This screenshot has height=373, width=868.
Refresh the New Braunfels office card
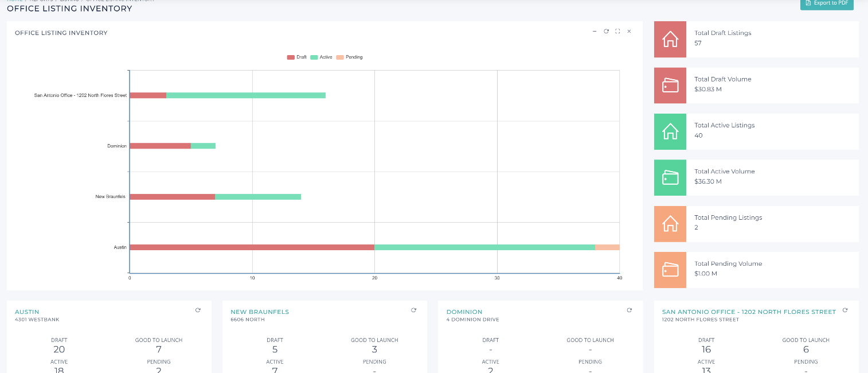coord(413,310)
